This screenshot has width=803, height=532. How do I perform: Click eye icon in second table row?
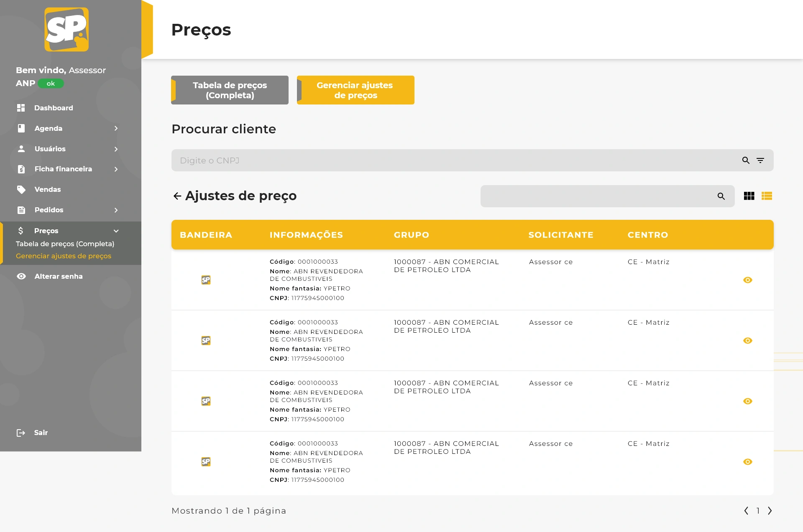click(748, 341)
